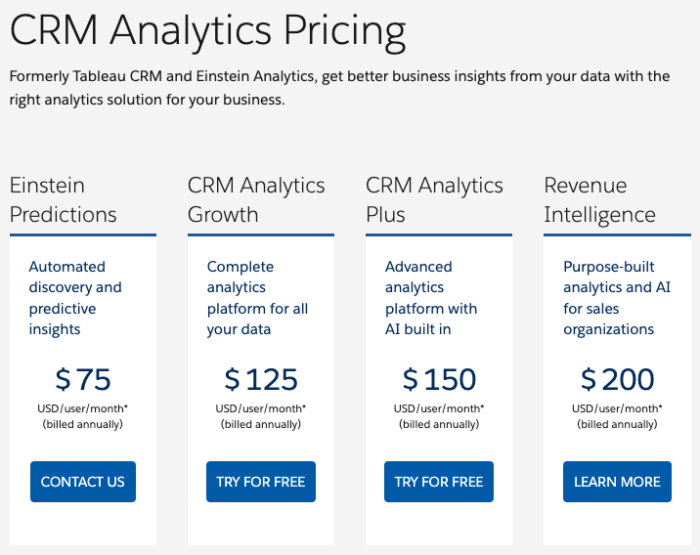The height and width of the screenshot is (555, 700).
Task: Click TRY FOR FREE under CRM Analytics Growth
Action: [x=261, y=481]
